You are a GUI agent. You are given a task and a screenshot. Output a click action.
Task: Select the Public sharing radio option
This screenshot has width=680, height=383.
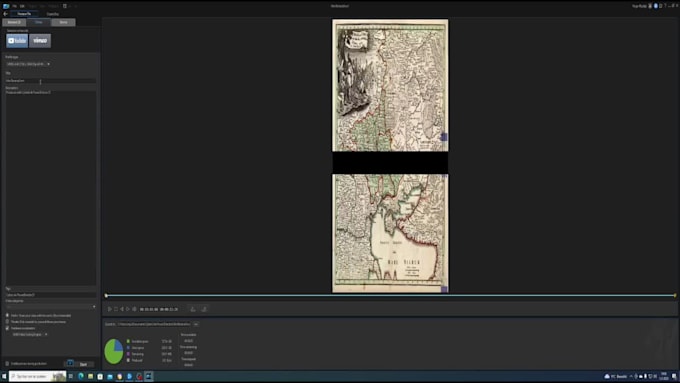pos(7,315)
